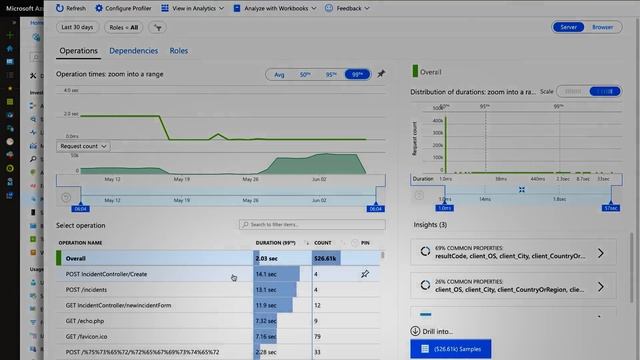Click the reset icon under distribution chart
The width and height of the screenshot is (640, 360).
(x=419, y=195)
